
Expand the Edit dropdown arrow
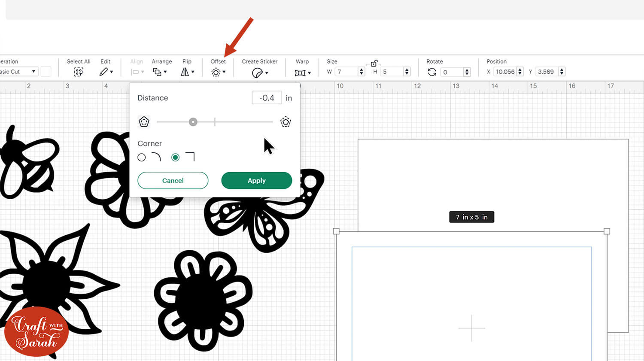click(x=112, y=72)
